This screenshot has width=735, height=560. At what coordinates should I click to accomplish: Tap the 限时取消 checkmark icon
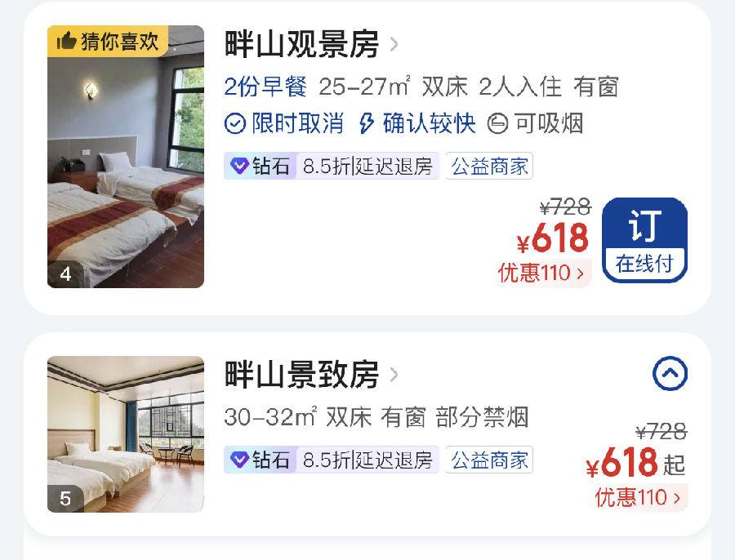pos(235,124)
